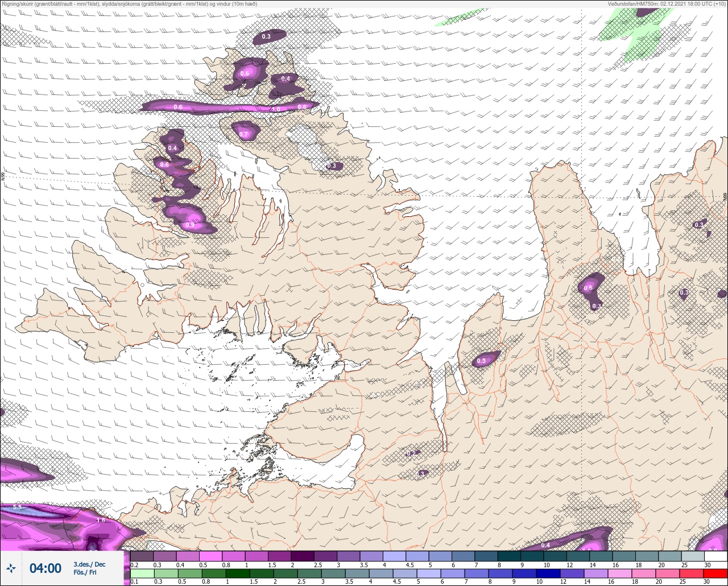Viewport: 728px width, 586px height.
Task: Select lower legend pale green 0.1 swatch
Action: 142,573
